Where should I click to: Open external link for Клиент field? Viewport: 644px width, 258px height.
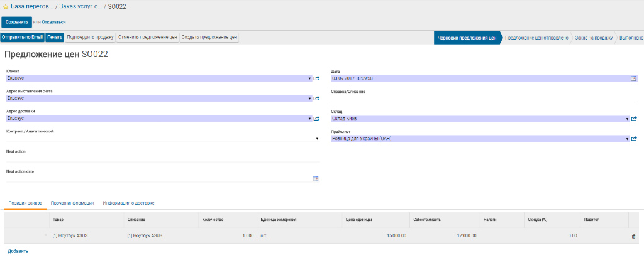(x=316, y=78)
